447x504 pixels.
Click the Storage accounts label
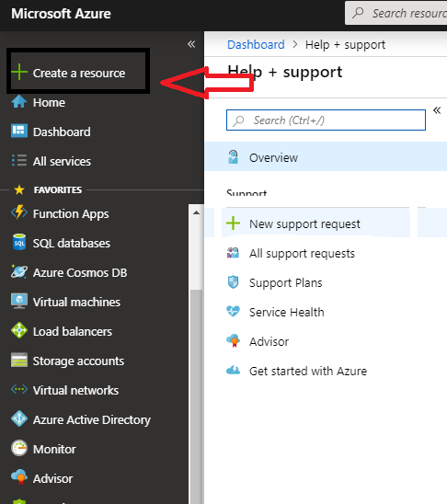click(78, 361)
